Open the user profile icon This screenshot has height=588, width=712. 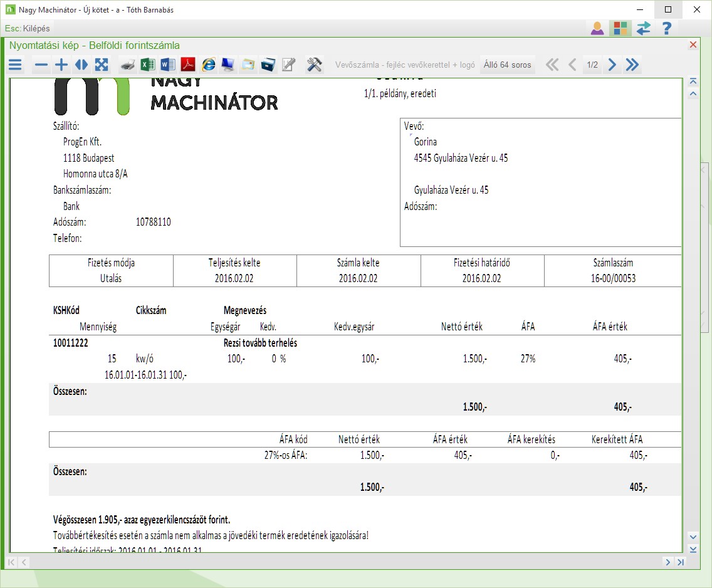(597, 28)
